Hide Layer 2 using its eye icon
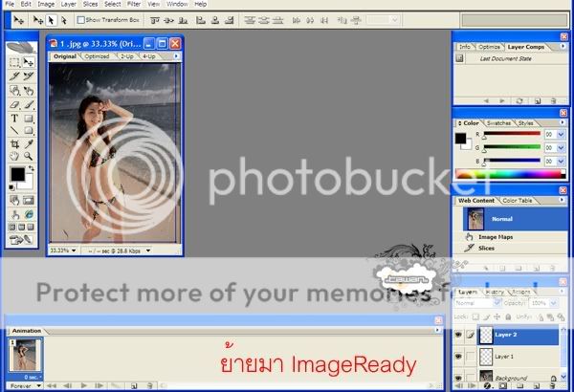574x392 pixels. 460,336
